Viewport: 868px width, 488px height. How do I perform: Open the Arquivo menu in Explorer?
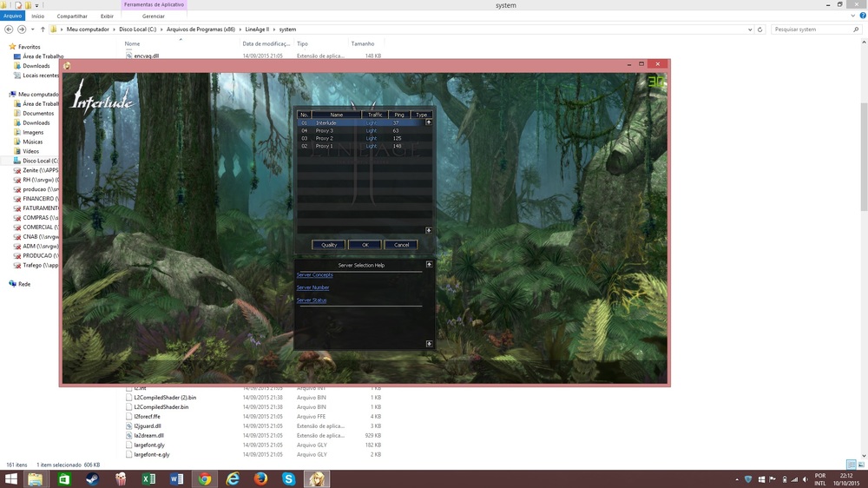click(13, 16)
